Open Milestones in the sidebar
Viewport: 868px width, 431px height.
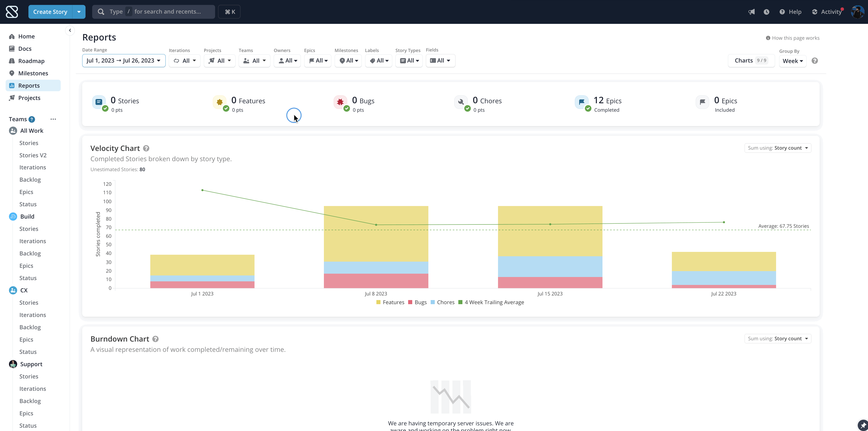(33, 73)
